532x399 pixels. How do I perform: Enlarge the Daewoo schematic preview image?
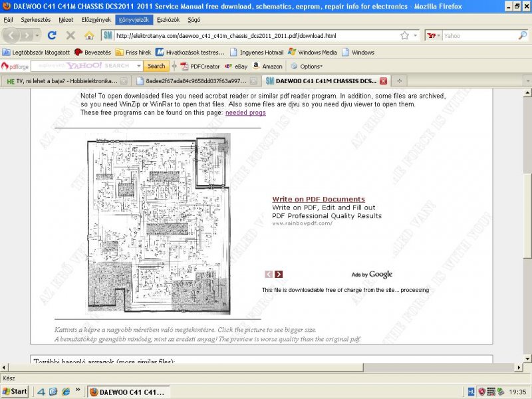point(158,224)
